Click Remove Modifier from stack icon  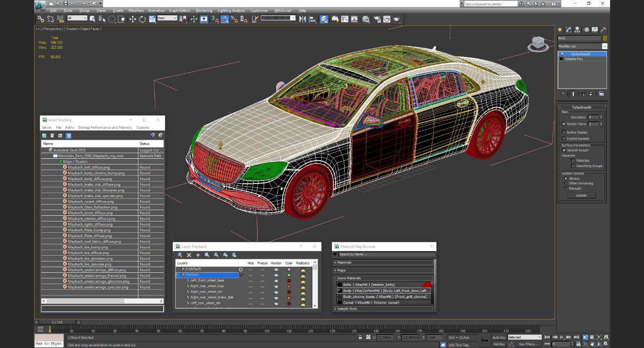592,94
